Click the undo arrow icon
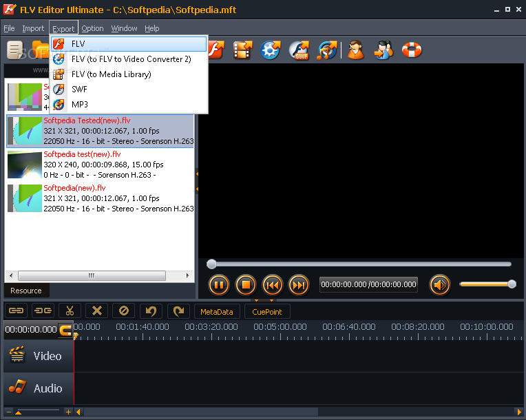The height and width of the screenshot is (420, 526). point(151,311)
